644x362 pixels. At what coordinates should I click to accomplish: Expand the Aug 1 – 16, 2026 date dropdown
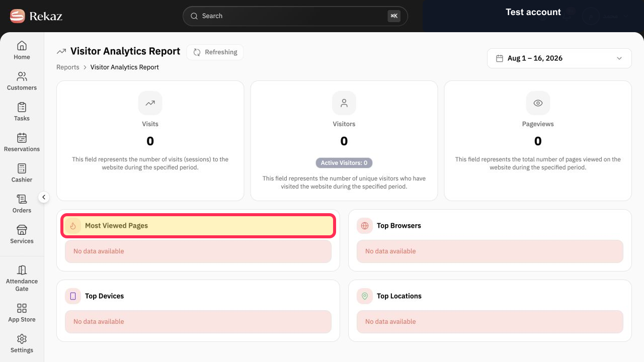(x=559, y=58)
